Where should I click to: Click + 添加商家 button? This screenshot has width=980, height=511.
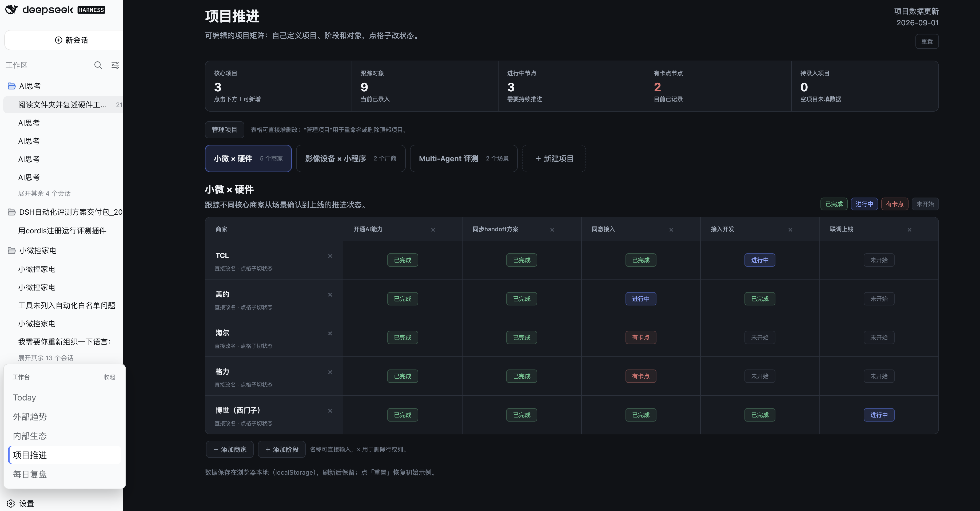(x=230, y=449)
